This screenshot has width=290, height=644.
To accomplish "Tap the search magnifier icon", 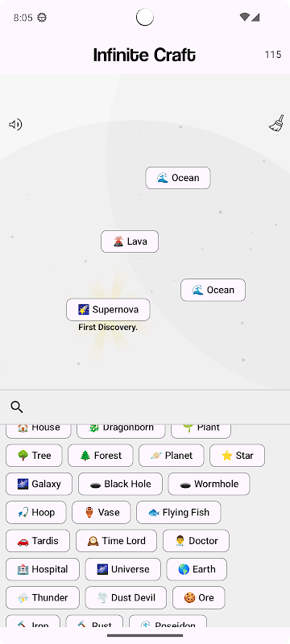I will point(16,407).
